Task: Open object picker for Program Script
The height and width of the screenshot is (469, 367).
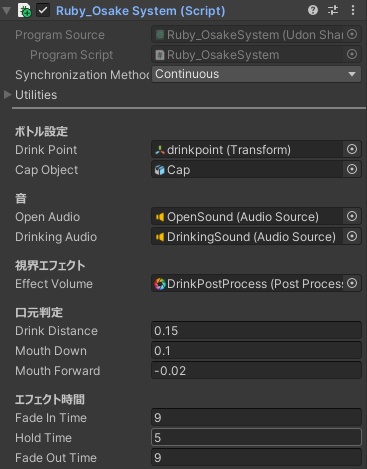Action: [x=352, y=54]
